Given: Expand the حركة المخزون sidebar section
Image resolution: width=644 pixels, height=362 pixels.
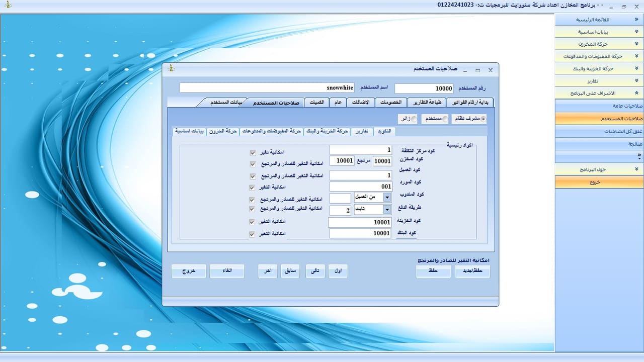Looking at the screenshot, I should coord(637,44).
